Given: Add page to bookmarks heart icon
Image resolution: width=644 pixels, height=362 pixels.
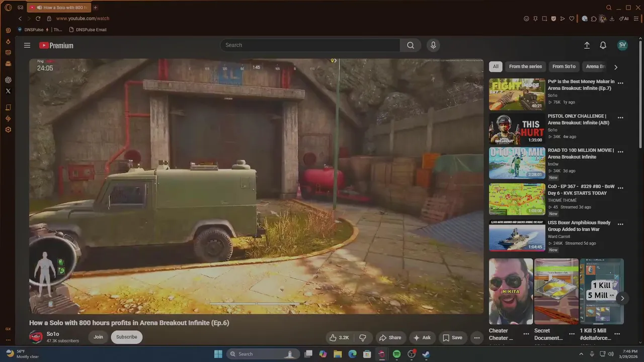Looking at the screenshot, I should (x=572, y=19).
